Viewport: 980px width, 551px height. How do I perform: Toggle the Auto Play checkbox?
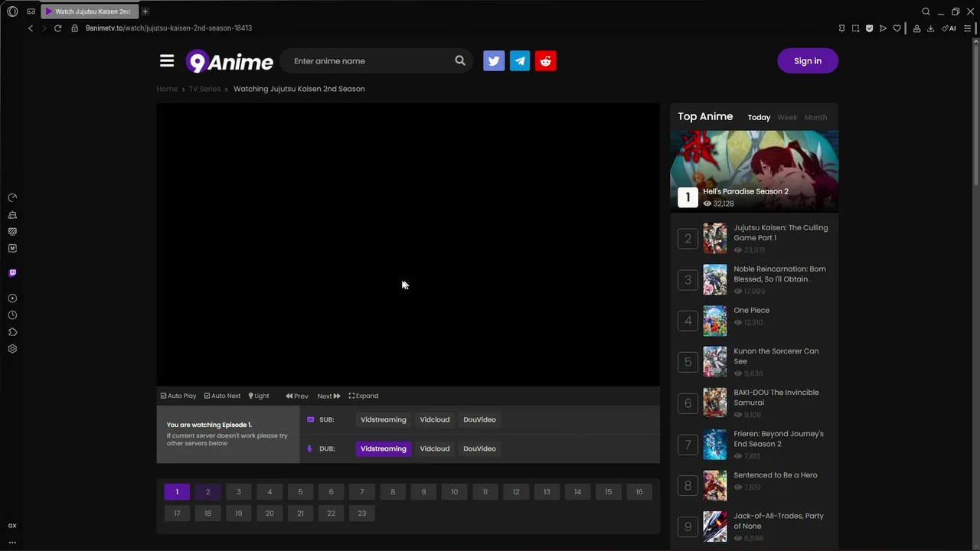pos(178,396)
